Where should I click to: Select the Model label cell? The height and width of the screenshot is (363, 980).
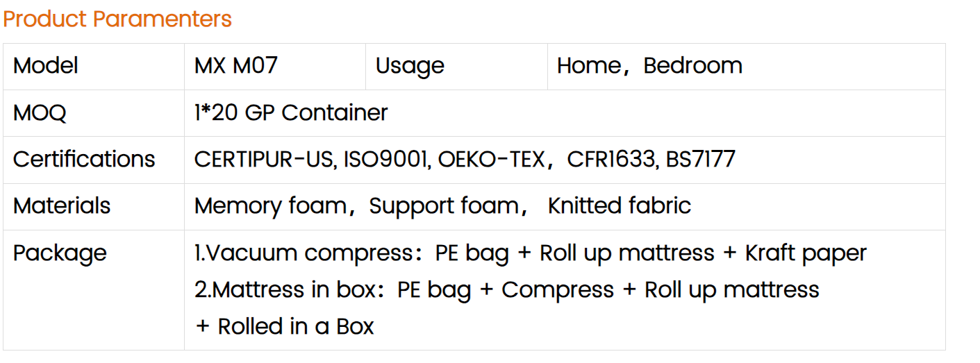coord(94,66)
